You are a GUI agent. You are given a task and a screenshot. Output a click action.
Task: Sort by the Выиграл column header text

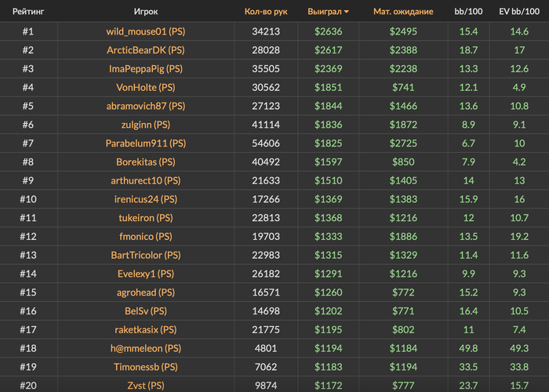pos(324,12)
